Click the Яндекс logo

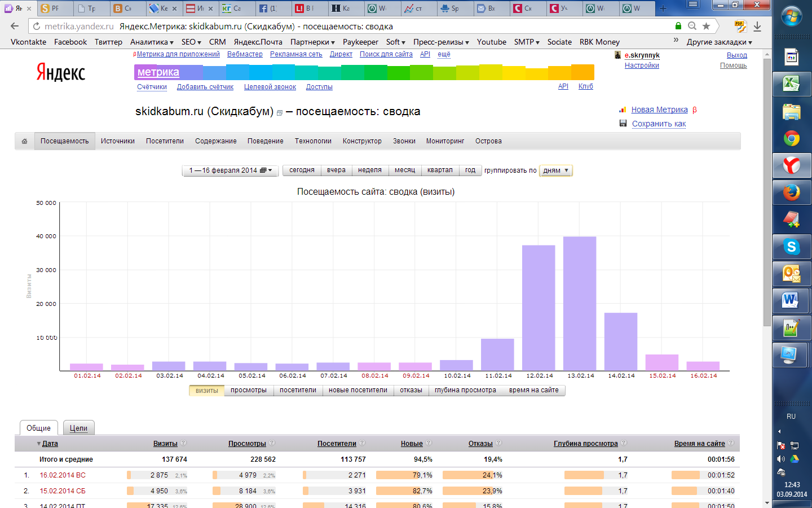point(61,72)
